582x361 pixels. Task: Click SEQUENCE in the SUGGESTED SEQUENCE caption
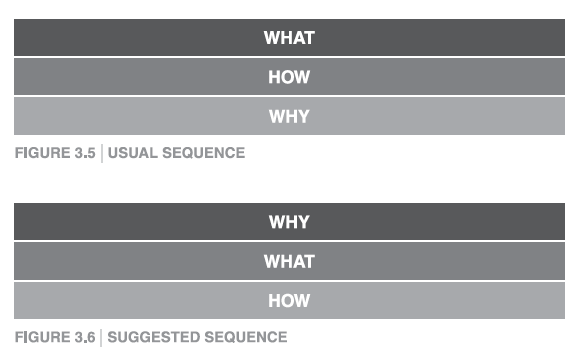pyautogui.click(x=246, y=337)
